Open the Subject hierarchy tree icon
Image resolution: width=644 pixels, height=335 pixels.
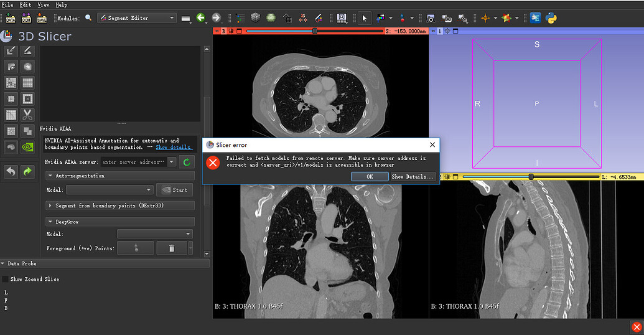241,18
